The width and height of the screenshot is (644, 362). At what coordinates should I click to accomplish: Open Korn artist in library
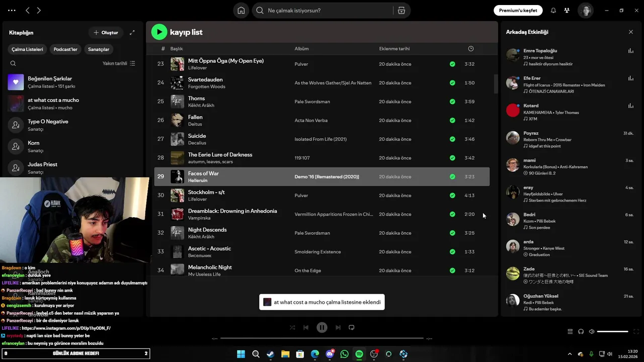coord(72,147)
